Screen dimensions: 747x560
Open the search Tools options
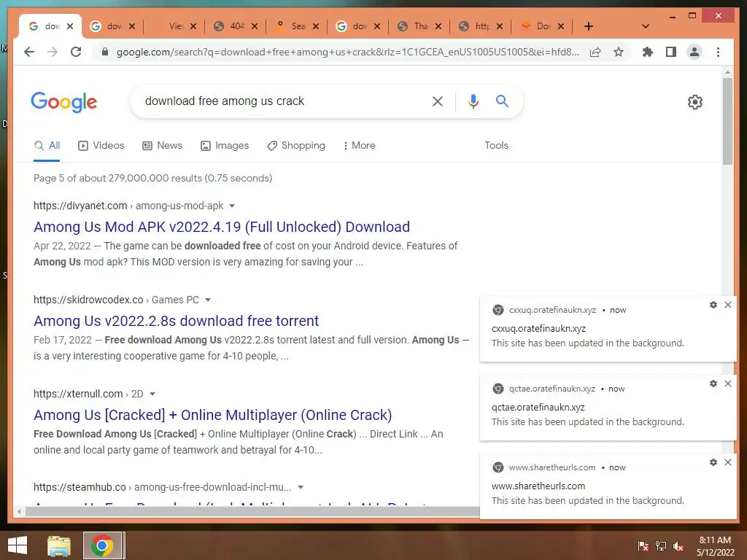(x=496, y=145)
